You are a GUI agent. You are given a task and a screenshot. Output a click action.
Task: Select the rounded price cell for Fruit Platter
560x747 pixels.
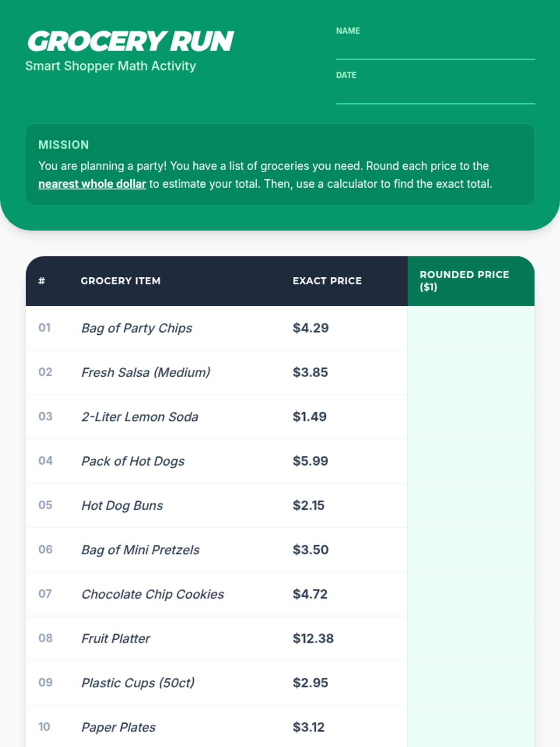pos(471,639)
